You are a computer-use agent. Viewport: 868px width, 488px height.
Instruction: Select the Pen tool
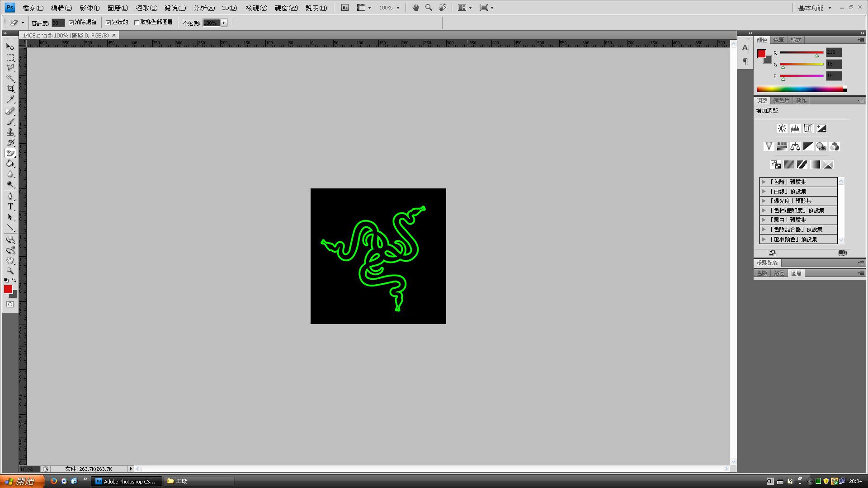pos(10,196)
